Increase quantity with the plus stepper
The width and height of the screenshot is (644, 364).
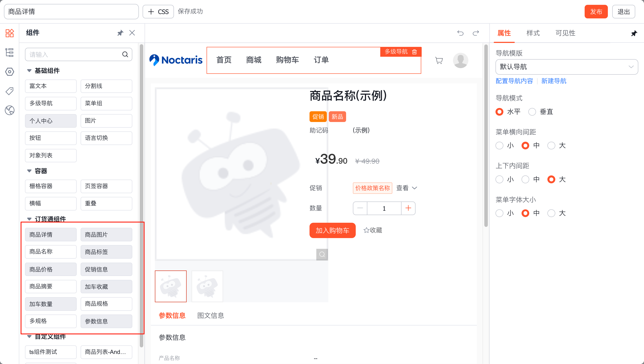(408, 208)
